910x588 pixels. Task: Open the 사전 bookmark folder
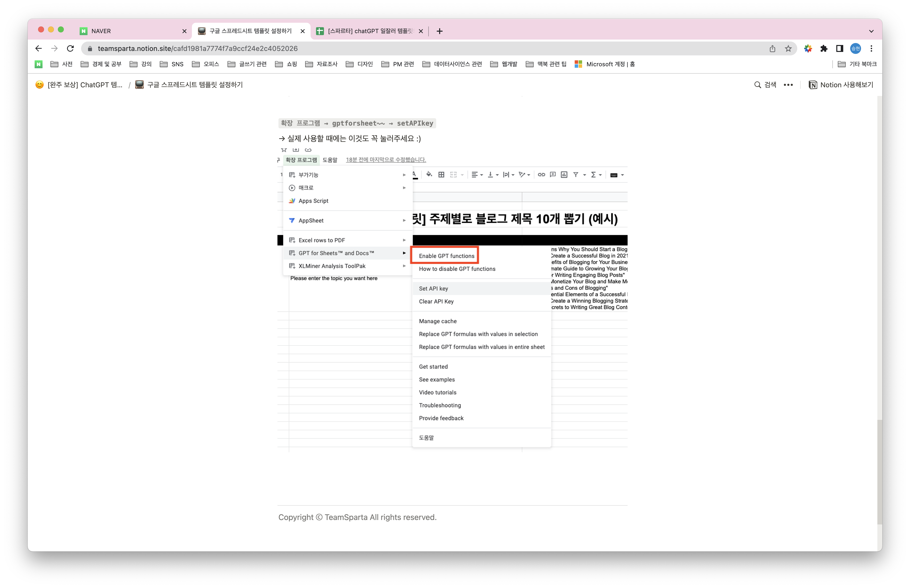[x=62, y=64]
